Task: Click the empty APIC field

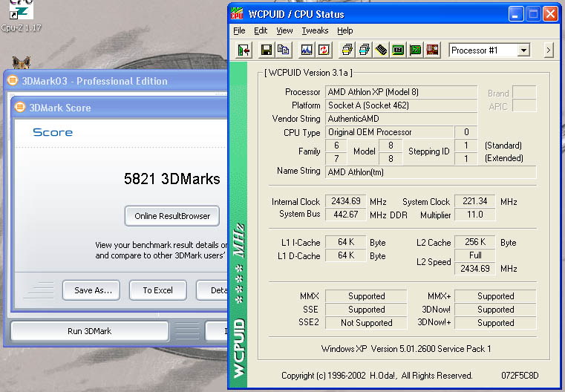Action: pyautogui.click(x=524, y=105)
